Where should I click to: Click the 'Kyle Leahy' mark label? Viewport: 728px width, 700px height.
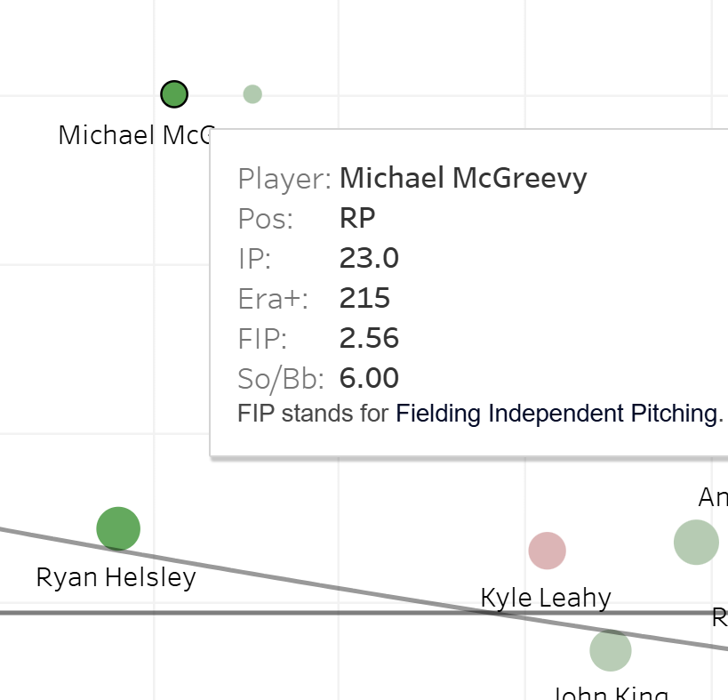pyautogui.click(x=546, y=598)
